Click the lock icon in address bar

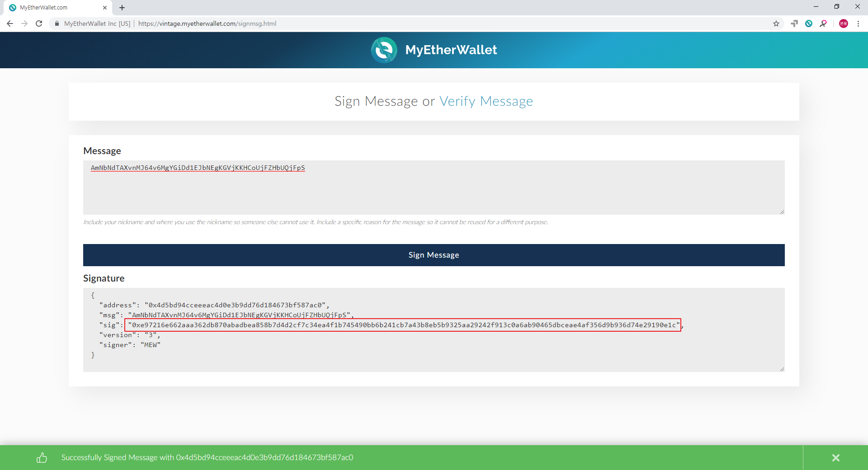point(57,23)
